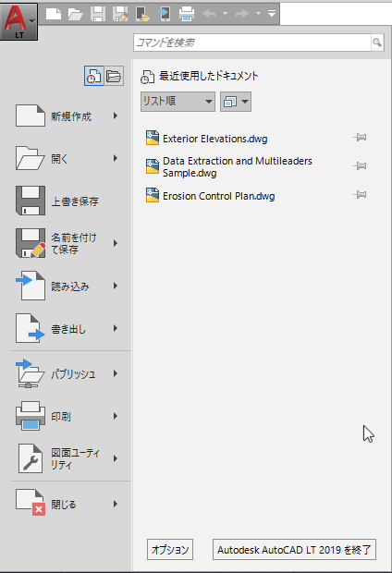Expand 新規作成 submenu arrow

(x=116, y=116)
